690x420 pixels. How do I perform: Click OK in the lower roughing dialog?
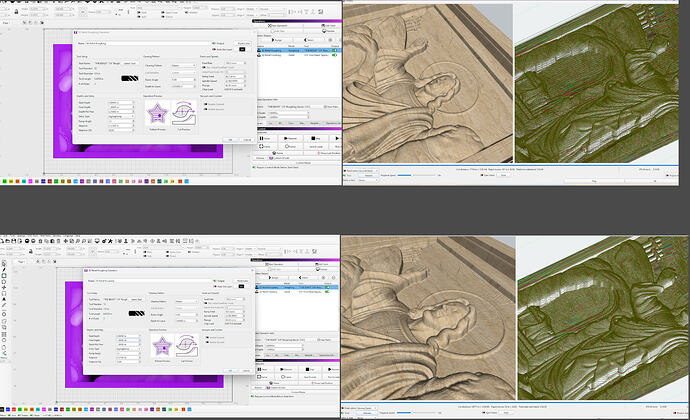[x=230, y=370]
